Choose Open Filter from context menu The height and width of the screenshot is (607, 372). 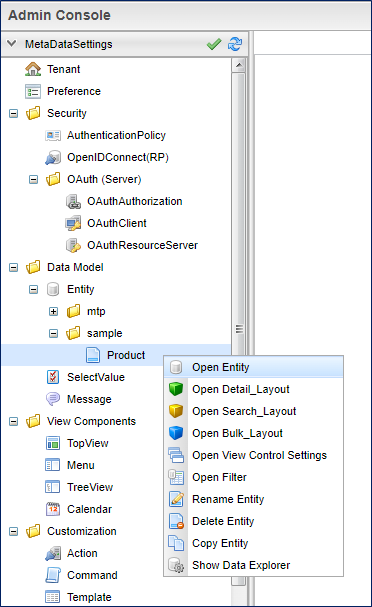254,478
